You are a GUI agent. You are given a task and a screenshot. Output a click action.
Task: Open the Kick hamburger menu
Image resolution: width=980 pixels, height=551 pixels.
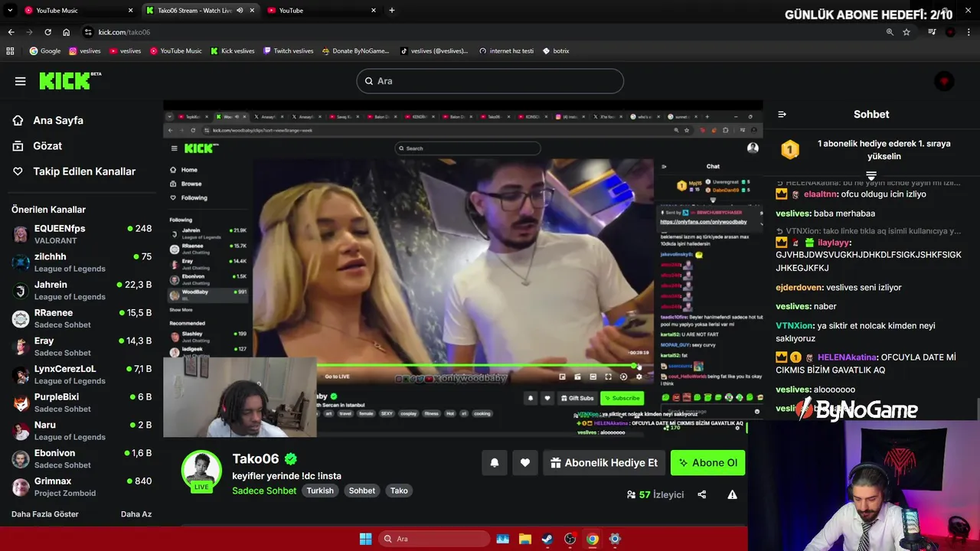pyautogui.click(x=20, y=81)
